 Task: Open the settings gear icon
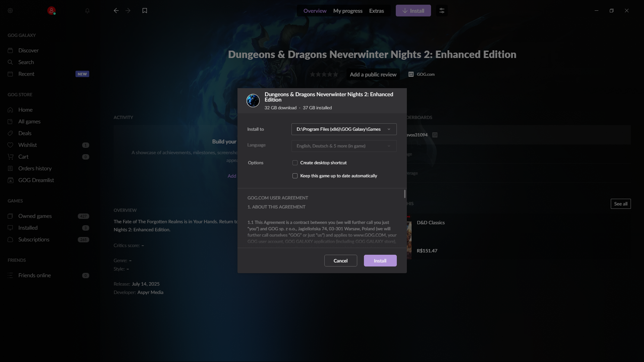click(10, 11)
